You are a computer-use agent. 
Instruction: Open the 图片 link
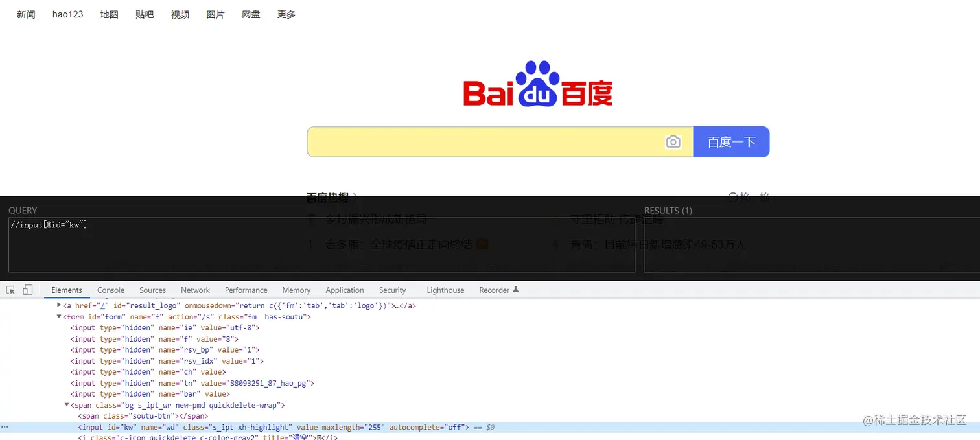point(215,14)
